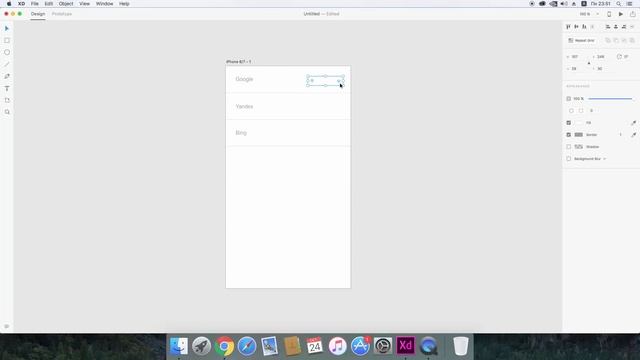This screenshot has height=360, width=640.
Task: Open the Window menu
Action: click(104, 4)
